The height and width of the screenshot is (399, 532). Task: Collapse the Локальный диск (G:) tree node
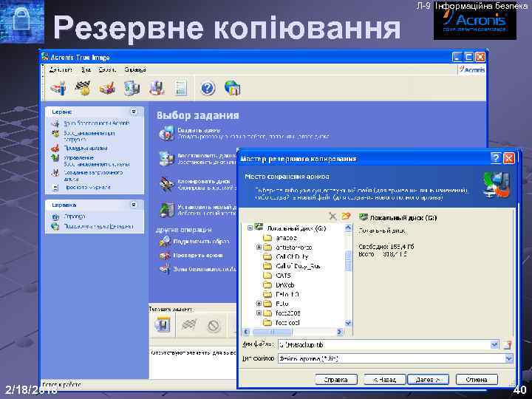[250, 228]
